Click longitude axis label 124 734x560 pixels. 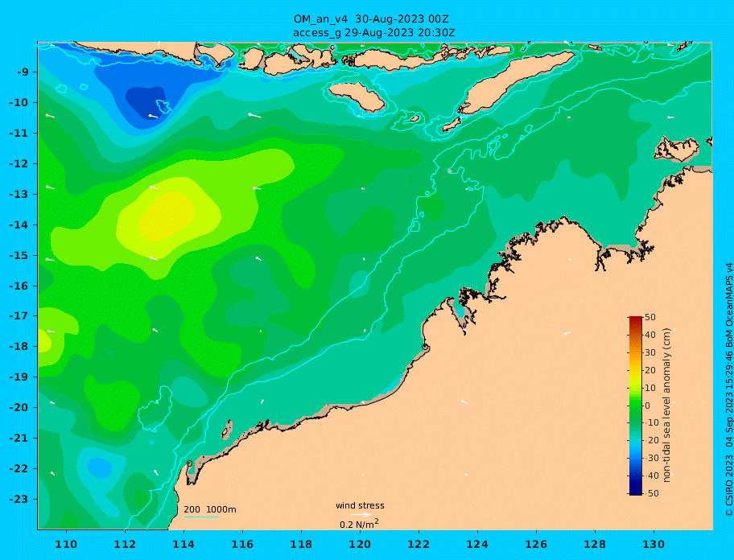(477, 544)
